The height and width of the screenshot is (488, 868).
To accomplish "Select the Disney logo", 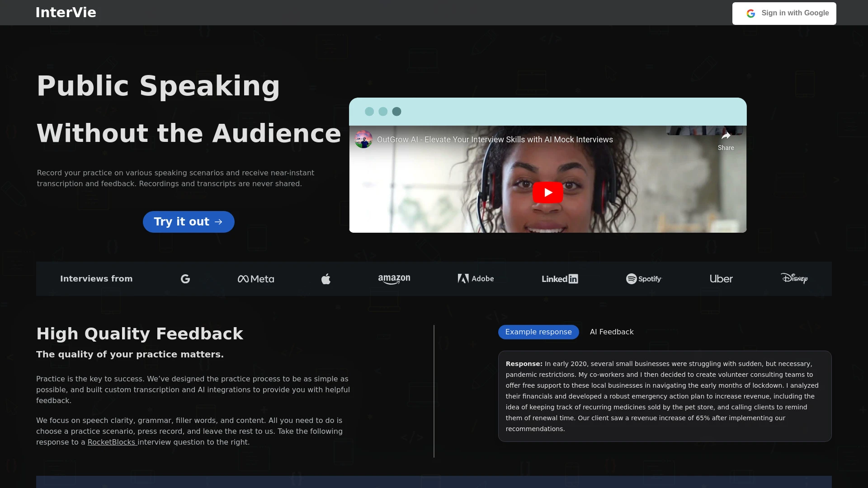I will [x=794, y=279].
